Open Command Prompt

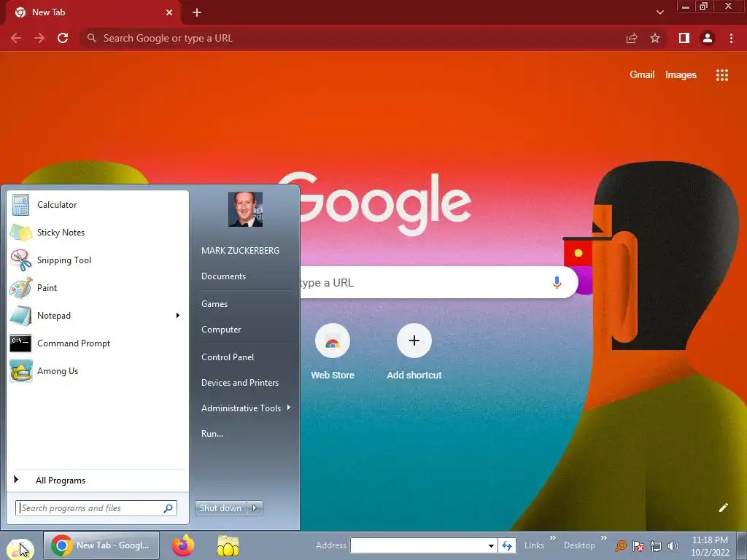pos(97,343)
